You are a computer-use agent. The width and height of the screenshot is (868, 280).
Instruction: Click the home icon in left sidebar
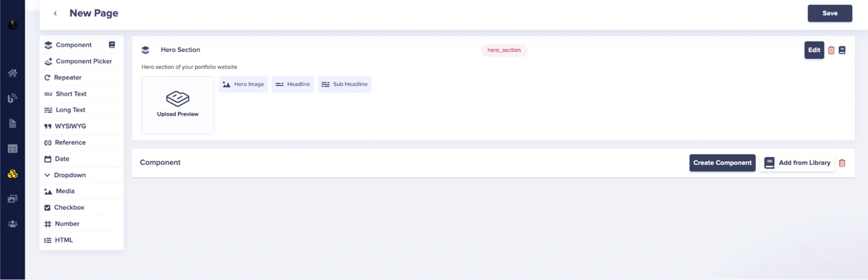[12, 73]
